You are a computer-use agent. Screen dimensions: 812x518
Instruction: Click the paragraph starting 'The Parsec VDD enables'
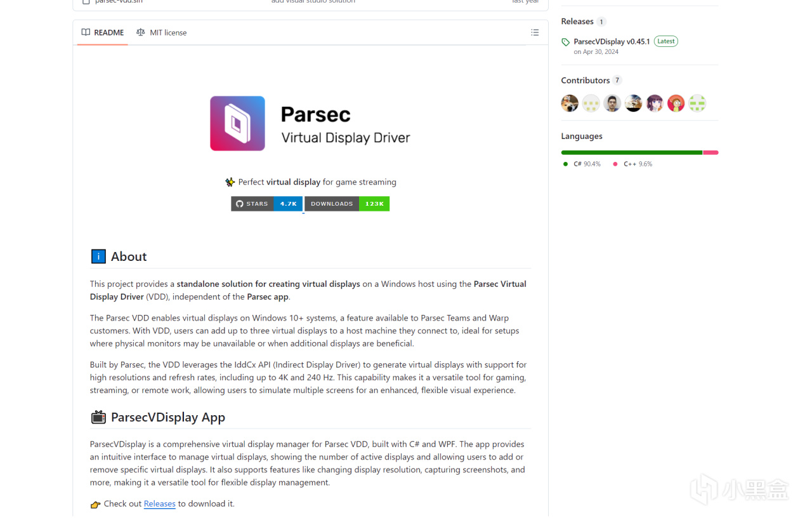pyautogui.click(x=304, y=331)
